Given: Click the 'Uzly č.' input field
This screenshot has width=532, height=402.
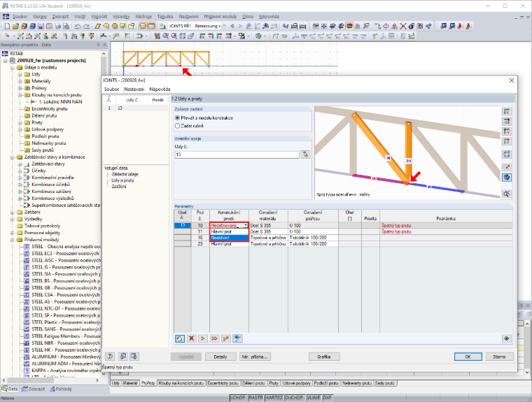Looking at the screenshot, I should pos(237,155).
